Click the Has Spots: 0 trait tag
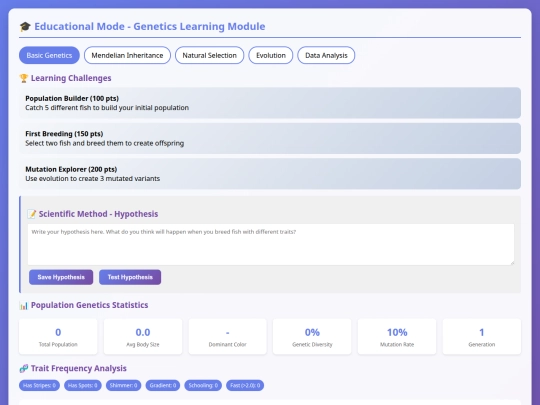Screen dimensions: 540x405 tap(83, 385)
